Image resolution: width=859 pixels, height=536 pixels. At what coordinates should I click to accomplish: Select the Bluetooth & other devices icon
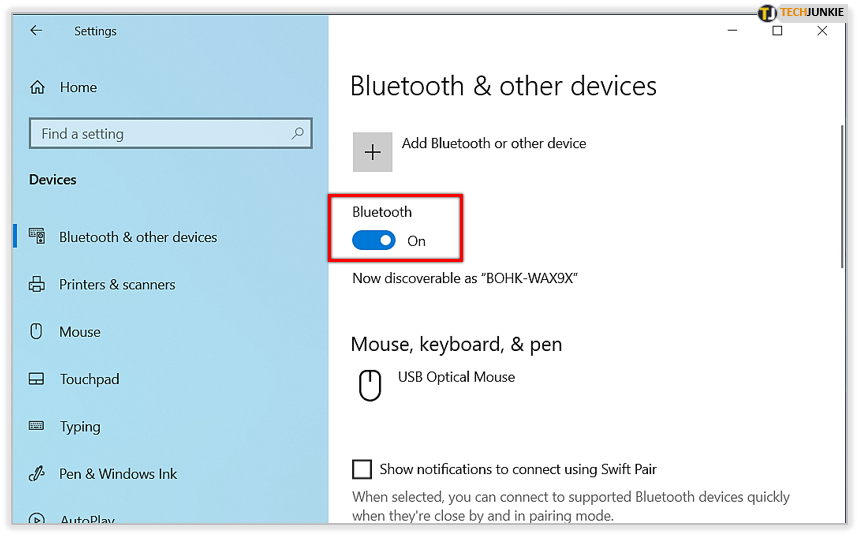37,237
